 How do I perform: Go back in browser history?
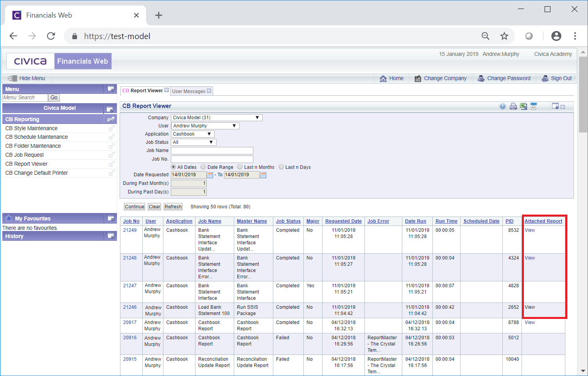pos(13,36)
